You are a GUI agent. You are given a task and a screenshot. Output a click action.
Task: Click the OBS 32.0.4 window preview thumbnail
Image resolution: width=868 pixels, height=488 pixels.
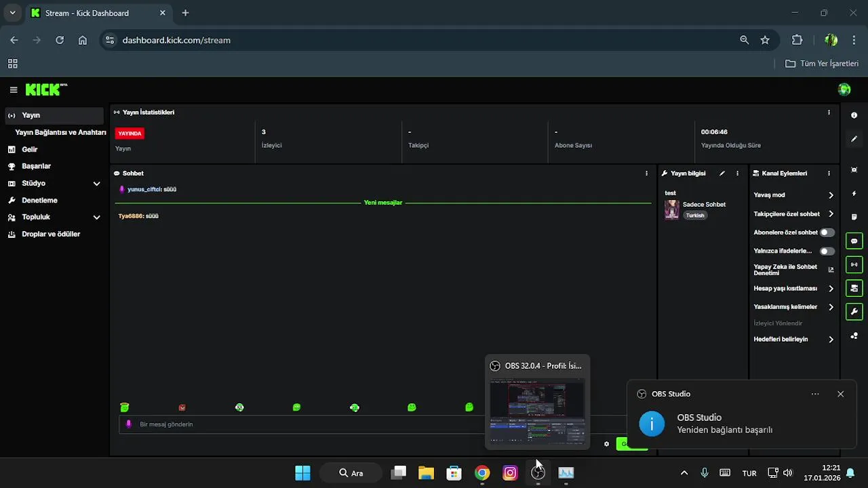point(537,410)
